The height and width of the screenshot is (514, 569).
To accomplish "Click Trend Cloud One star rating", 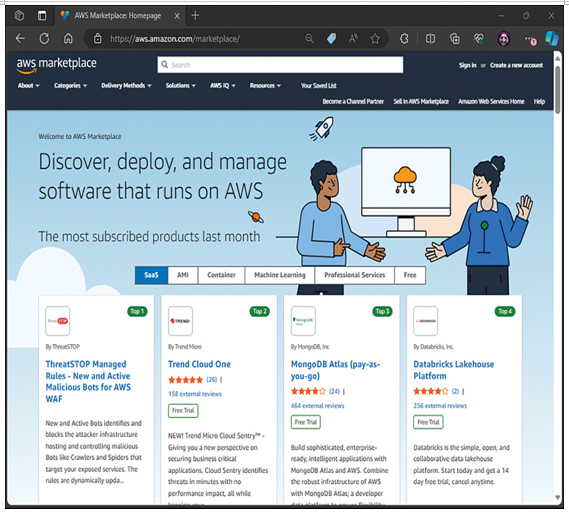I will pos(185,380).
